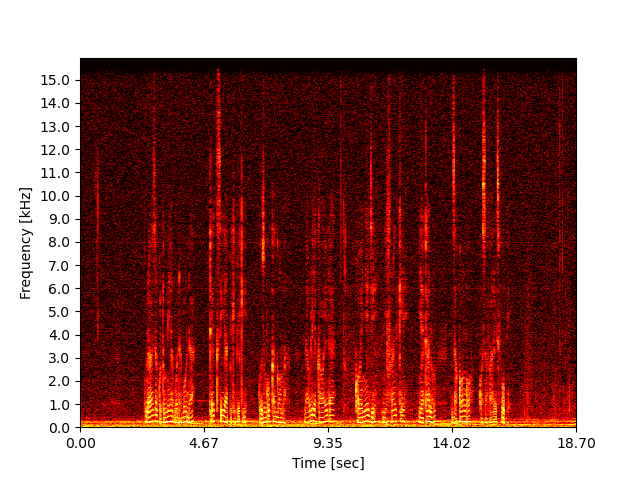Screen dimensions: 640x480
Task: Click the 12.0 frequency tick label
Action: (55, 150)
